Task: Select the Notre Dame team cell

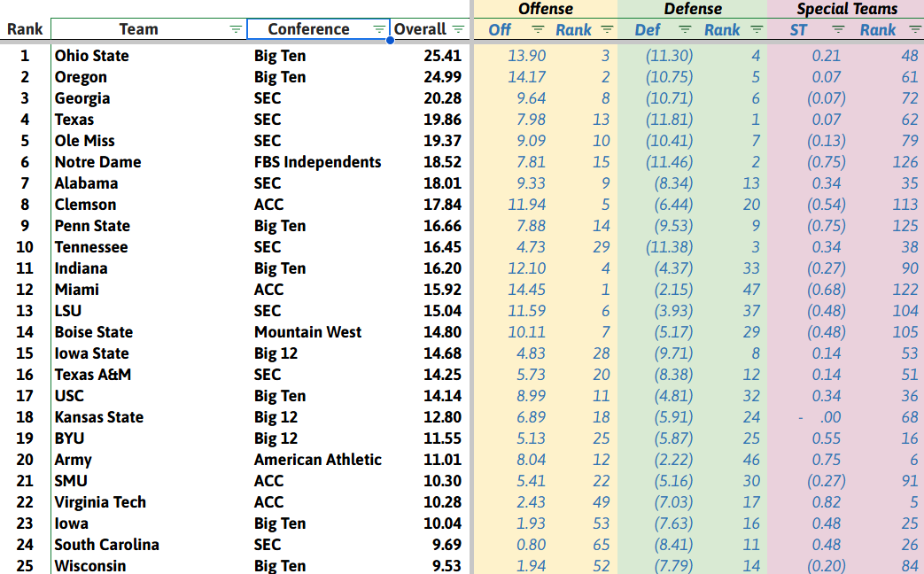Action: pyautogui.click(x=97, y=162)
